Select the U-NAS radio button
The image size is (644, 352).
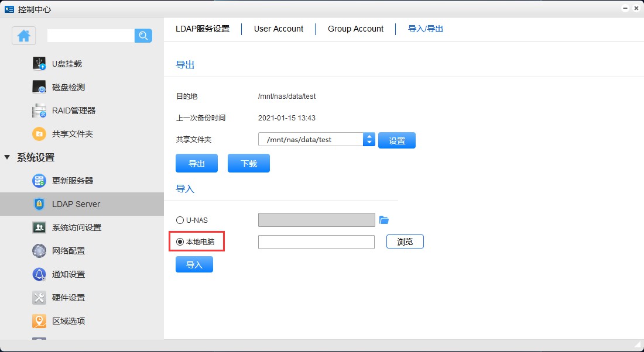(x=180, y=220)
